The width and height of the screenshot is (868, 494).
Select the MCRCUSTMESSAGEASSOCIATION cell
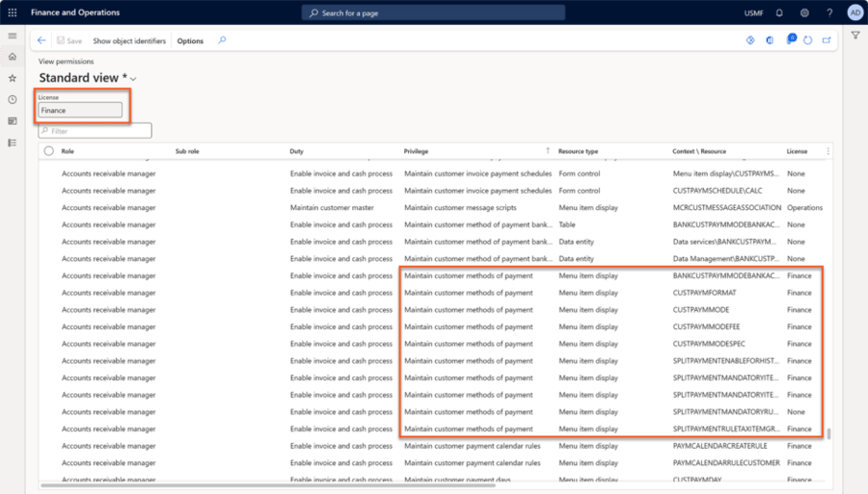coord(727,207)
